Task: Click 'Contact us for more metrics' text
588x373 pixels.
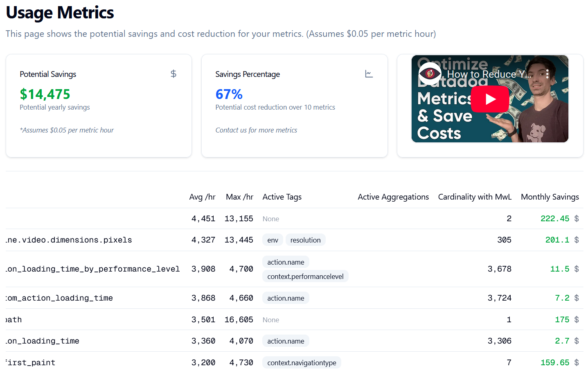Action: coord(256,130)
